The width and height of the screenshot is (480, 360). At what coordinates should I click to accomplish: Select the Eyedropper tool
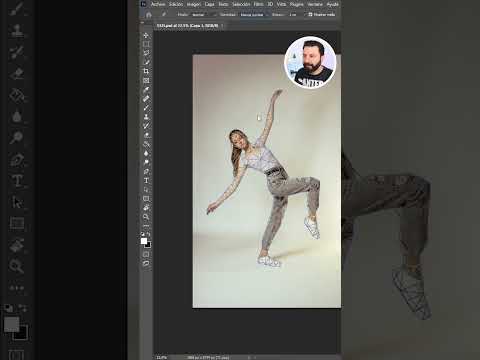click(x=146, y=89)
